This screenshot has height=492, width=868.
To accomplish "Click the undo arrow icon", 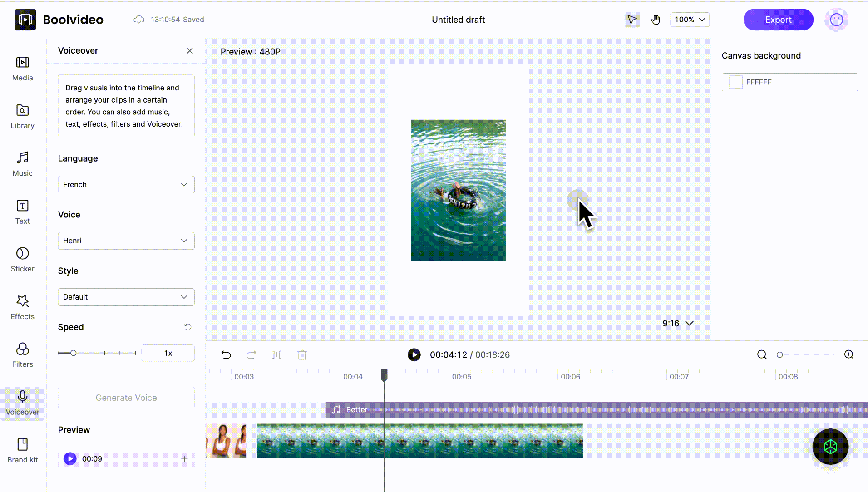I will (226, 354).
